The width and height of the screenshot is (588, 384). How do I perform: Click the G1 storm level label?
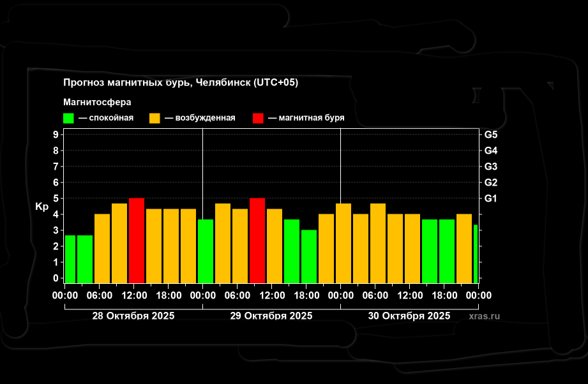click(491, 198)
